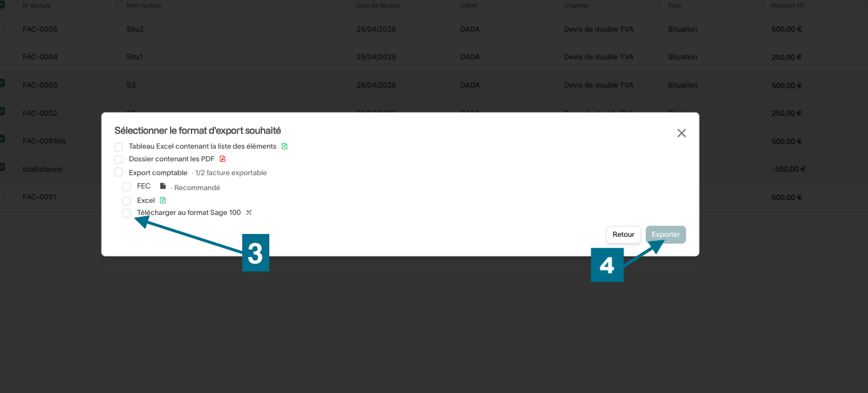This screenshot has height=393, width=868.
Task: Click client DADA in the FAC-0005 row
Action: pyautogui.click(x=470, y=29)
